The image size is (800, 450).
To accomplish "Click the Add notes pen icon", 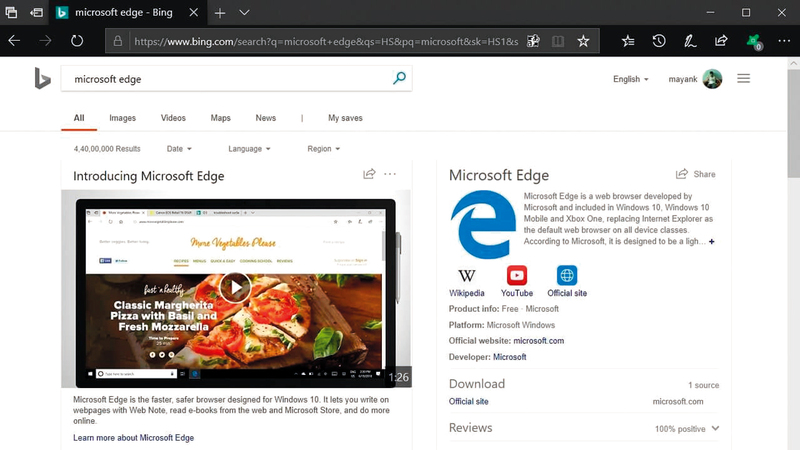I will [690, 41].
